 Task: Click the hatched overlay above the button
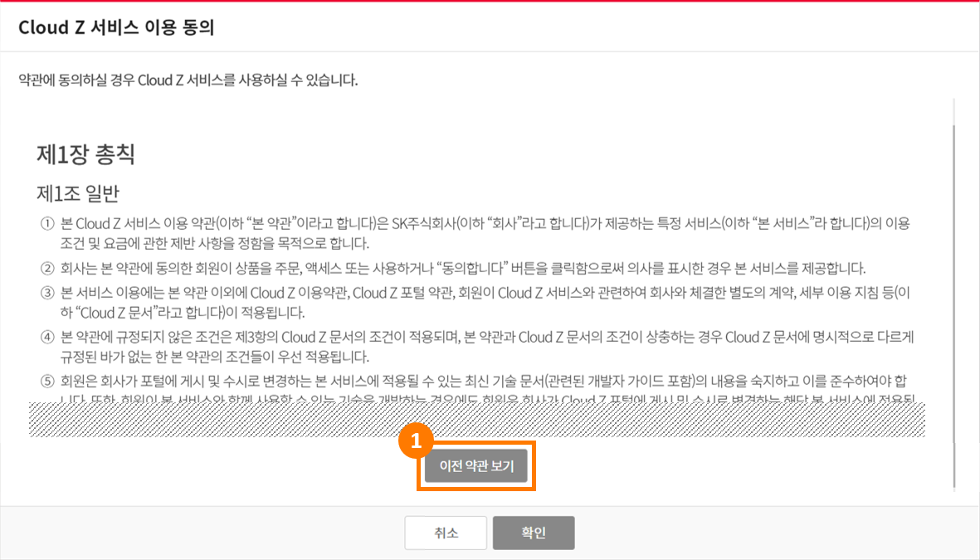pos(477,419)
